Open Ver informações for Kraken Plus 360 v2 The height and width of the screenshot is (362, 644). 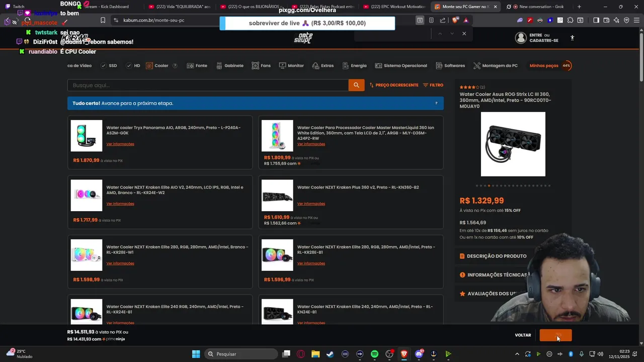click(x=311, y=204)
